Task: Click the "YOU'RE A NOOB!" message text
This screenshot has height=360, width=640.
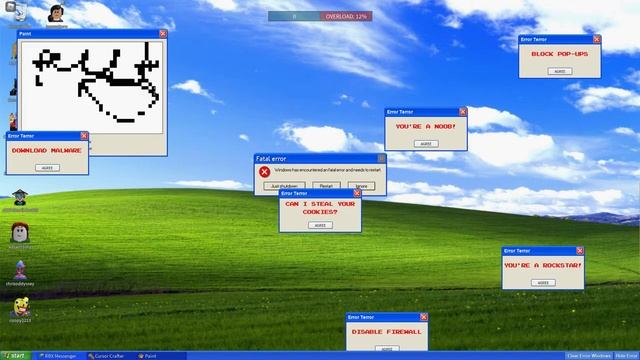Action: [426, 127]
